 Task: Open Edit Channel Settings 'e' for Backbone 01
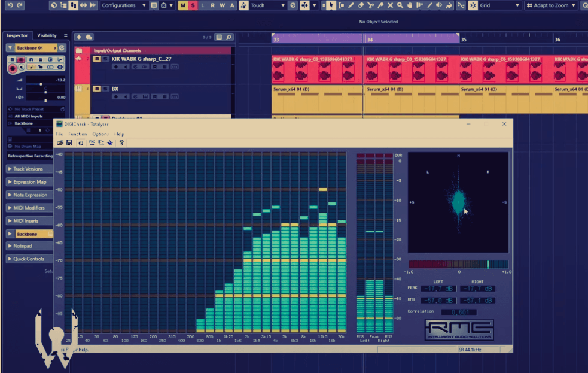tap(62, 48)
